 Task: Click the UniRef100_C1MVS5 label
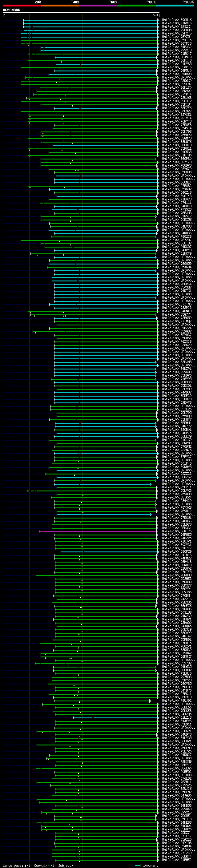coord(176,64)
